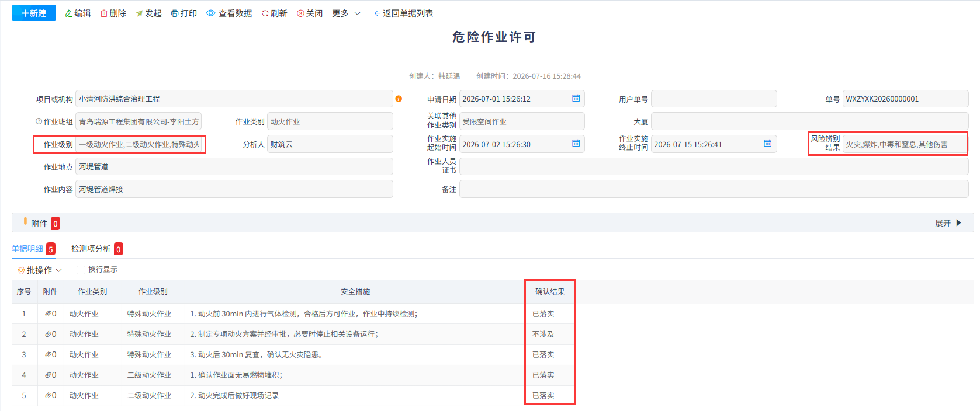This screenshot has height=411, width=980.
Task: Open the 批操作 dropdown
Action: pos(40,270)
